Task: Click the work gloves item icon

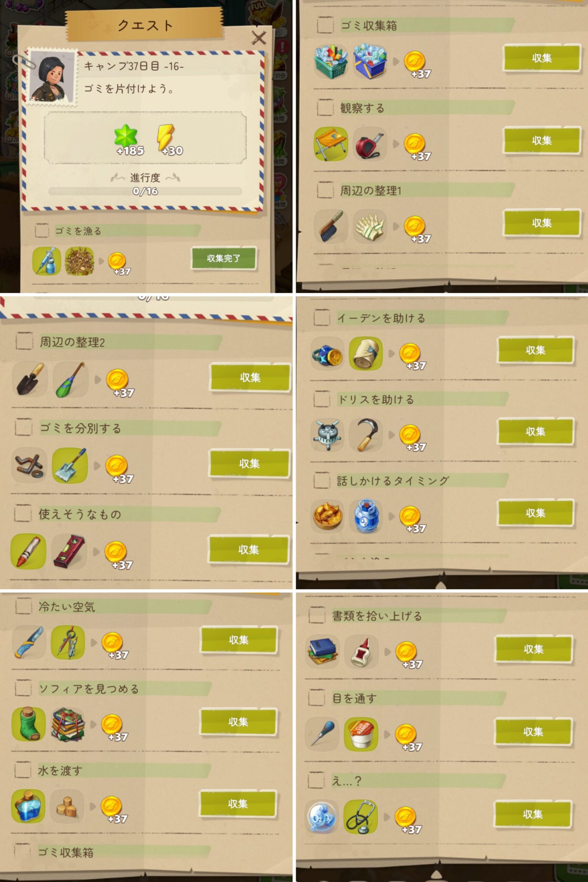Action: pos(369,226)
